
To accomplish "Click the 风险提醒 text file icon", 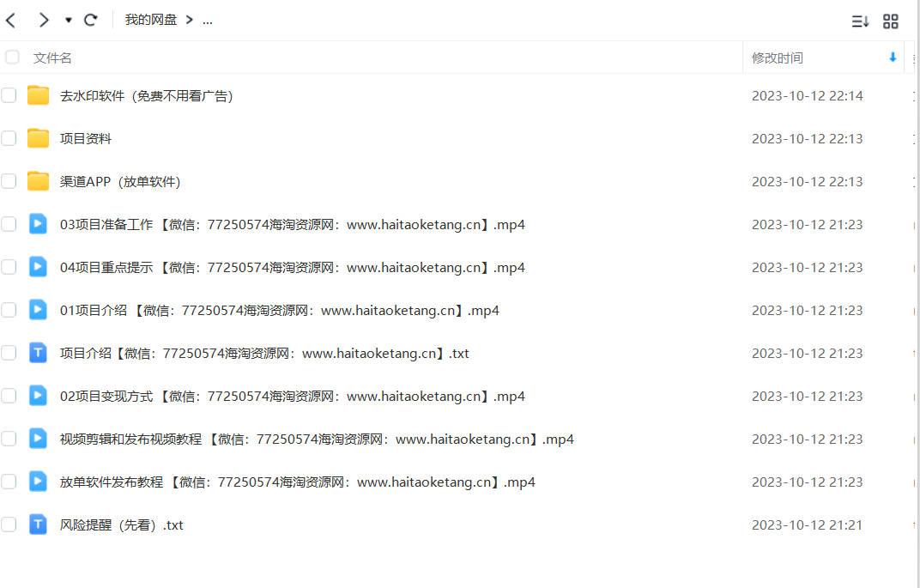I will pyautogui.click(x=38, y=524).
